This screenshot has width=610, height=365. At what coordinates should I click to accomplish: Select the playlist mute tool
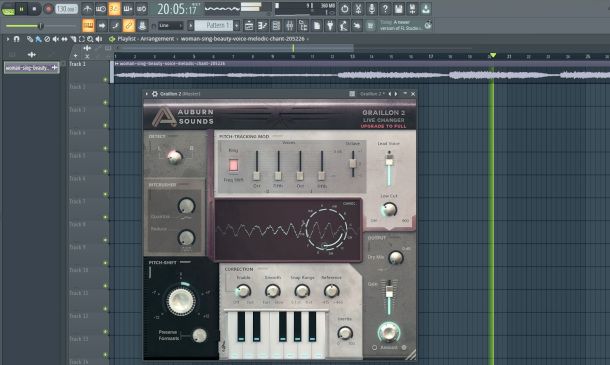pos(56,39)
